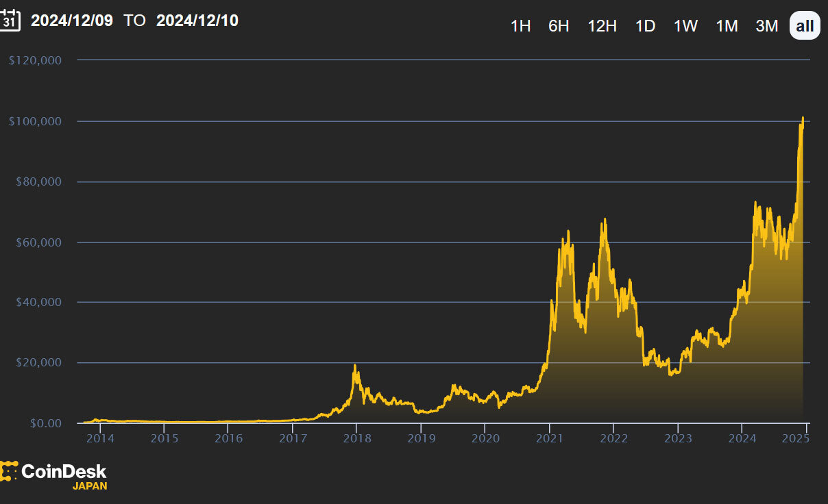Click the $100,000 y-axis label

tap(35, 121)
